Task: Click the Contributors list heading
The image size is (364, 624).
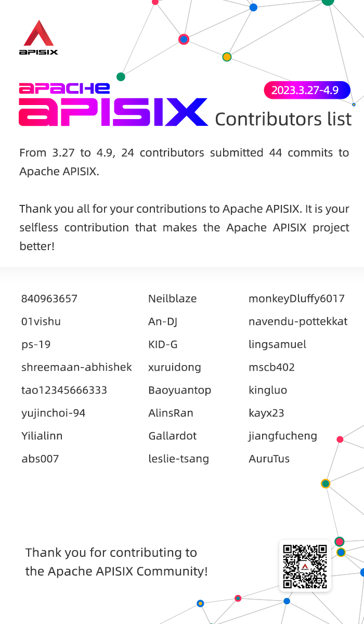Action: (x=283, y=119)
